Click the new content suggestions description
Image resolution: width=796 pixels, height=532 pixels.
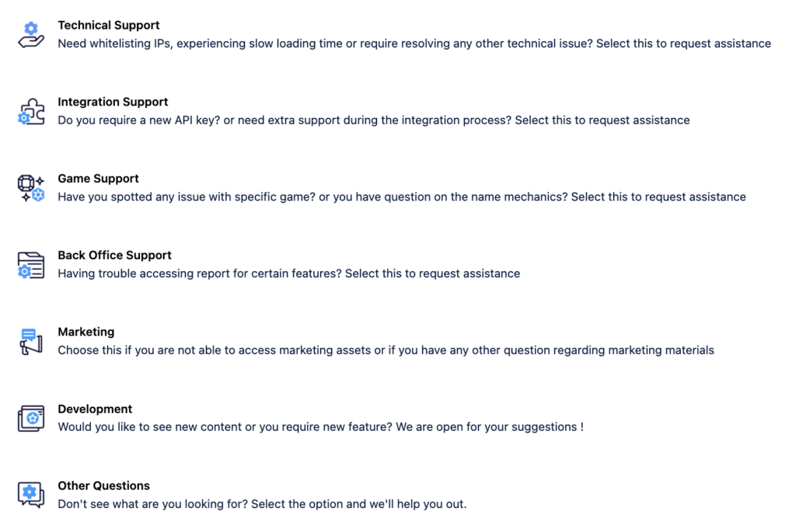(321, 427)
